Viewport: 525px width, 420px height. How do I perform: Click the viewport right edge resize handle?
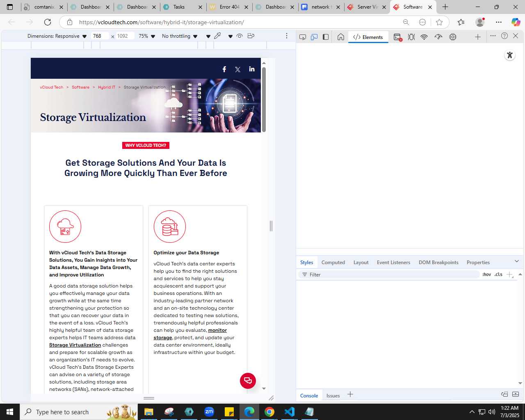(x=271, y=226)
